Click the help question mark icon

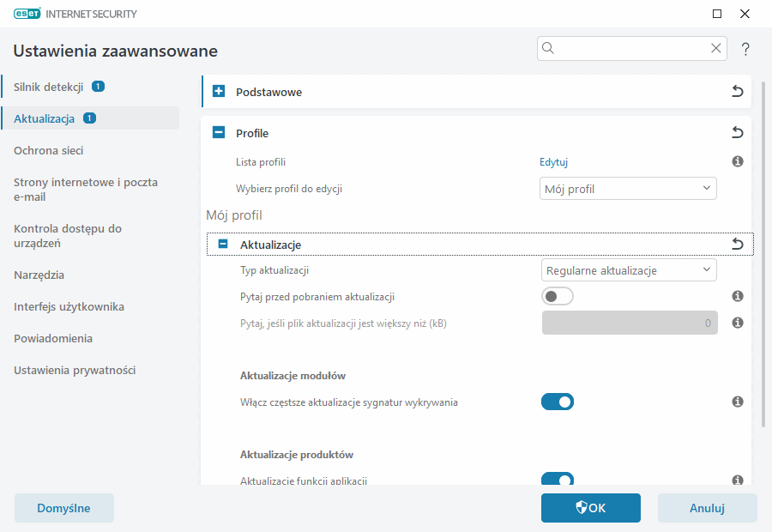(745, 49)
